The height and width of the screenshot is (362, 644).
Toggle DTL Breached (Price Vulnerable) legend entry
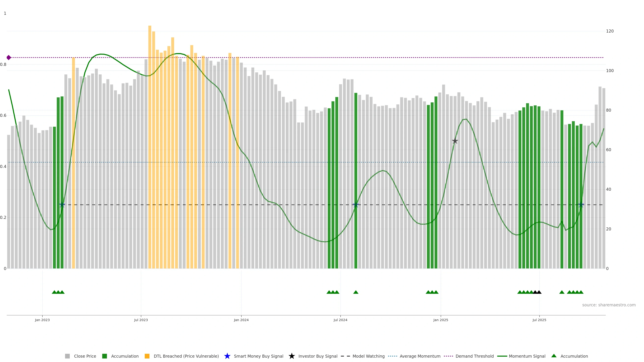tap(186, 356)
